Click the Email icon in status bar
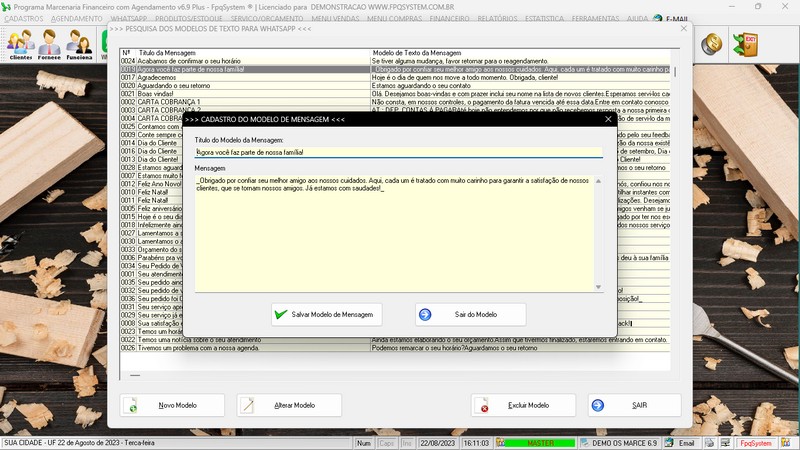800x450 pixels. (x=669, y=443)
